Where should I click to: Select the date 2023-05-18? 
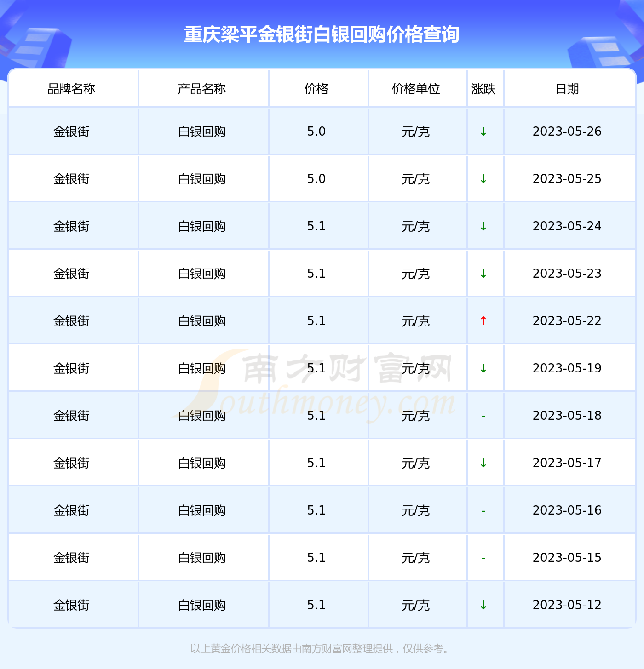click(x=567, y=416)
